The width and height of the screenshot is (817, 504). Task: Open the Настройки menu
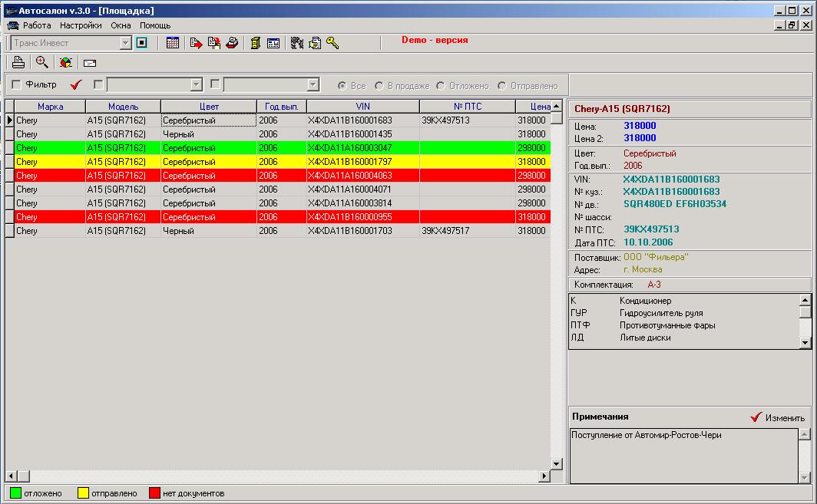pos(81,25)
